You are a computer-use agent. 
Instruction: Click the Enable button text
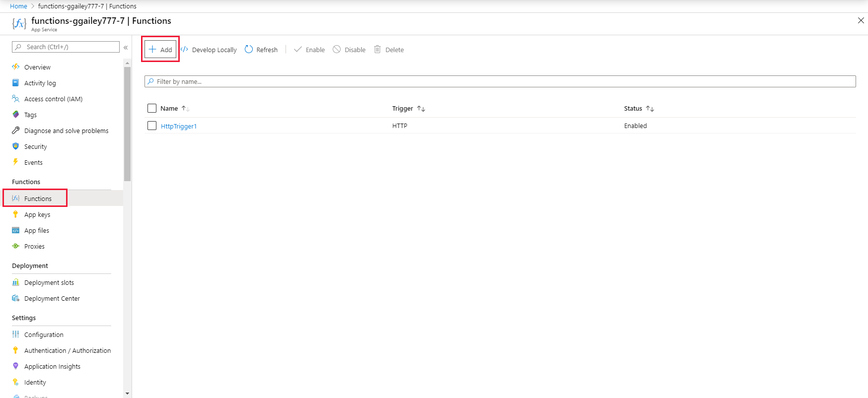[315, 50]
